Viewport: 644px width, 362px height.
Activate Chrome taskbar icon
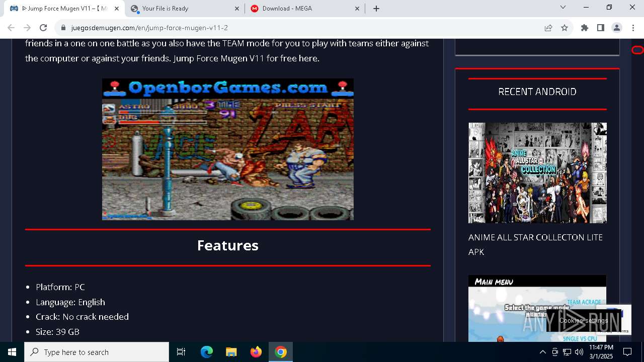[x=281, y=352]
